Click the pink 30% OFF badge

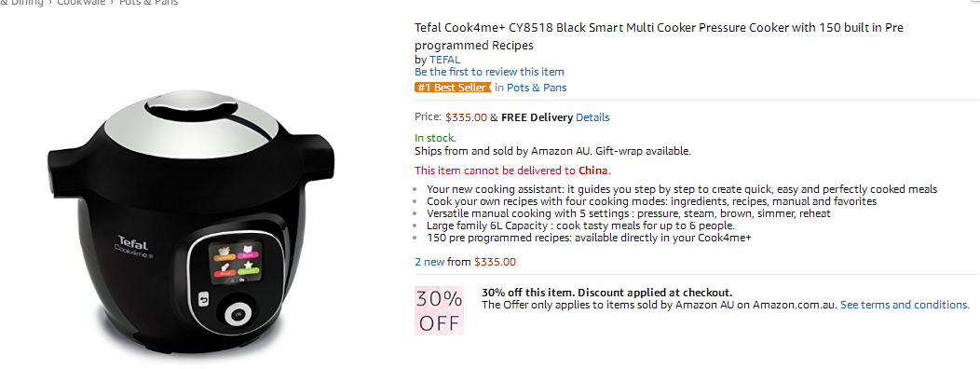tap(439, 311)
